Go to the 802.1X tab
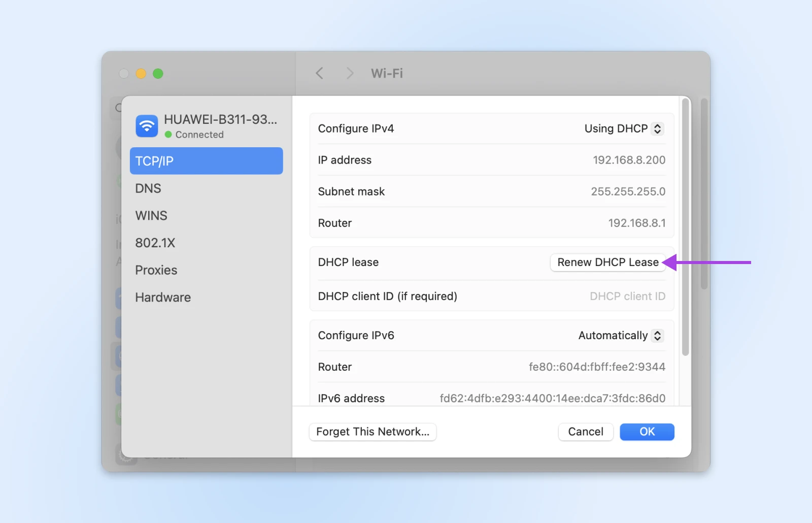 (x=155, y=243)
